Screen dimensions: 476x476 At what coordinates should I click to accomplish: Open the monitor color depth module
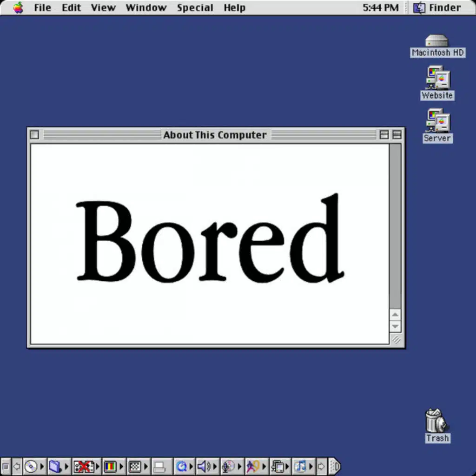point(110,466)
